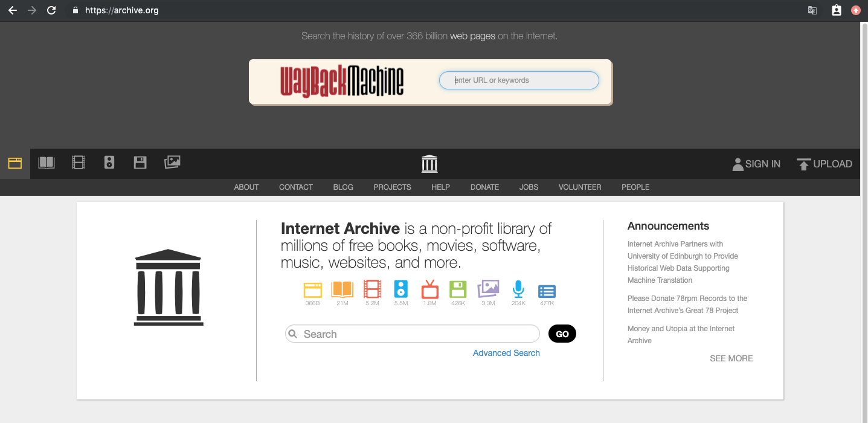Click the page vertical scrollbar

click(x=864, y=222)
